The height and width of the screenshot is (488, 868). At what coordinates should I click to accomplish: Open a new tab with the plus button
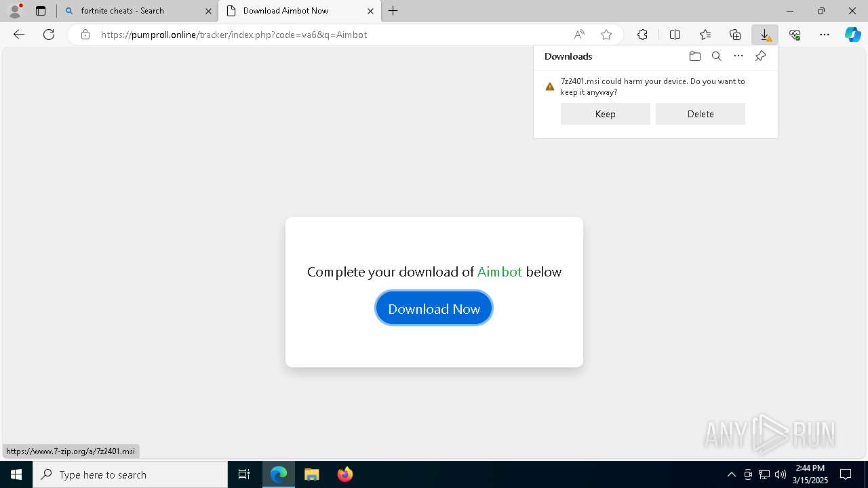point(393,11)
